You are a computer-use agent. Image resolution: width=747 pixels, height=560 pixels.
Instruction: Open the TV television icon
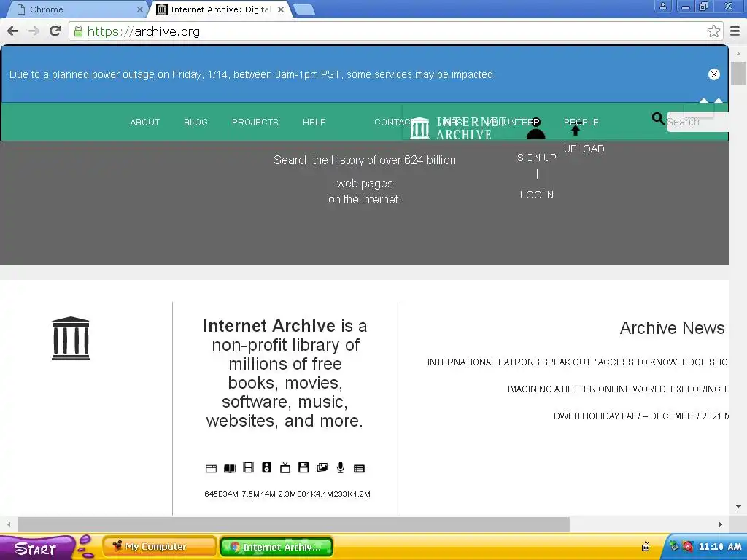(x=285, y=467)
